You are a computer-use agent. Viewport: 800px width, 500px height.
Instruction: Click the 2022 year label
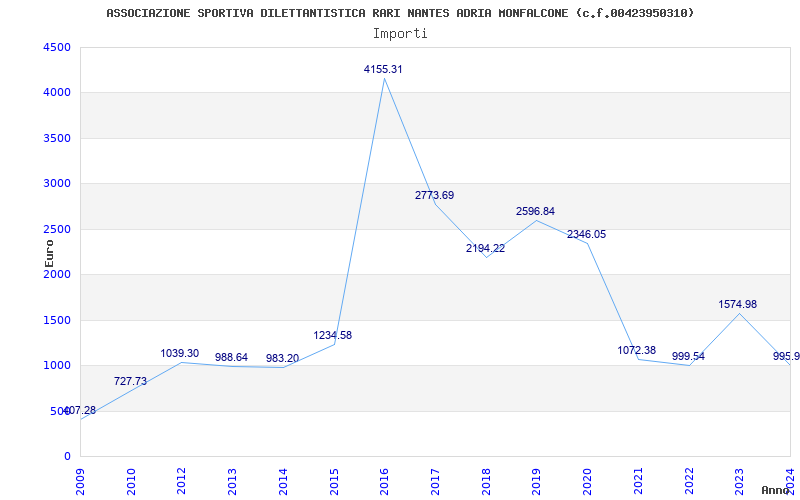click(x=688, y=481)
